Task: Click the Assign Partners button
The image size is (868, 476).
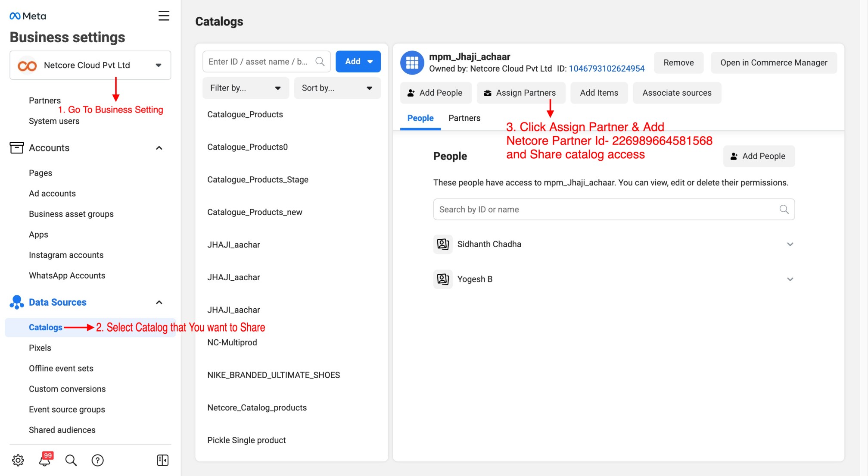Action: (x=520, y=93)
